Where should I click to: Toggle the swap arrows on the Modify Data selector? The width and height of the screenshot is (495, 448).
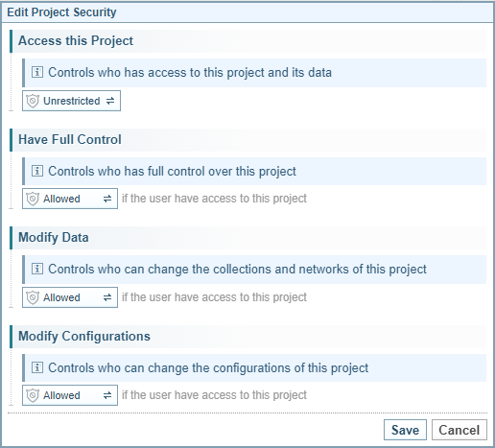pyautogui.click(x=107, y=297)
